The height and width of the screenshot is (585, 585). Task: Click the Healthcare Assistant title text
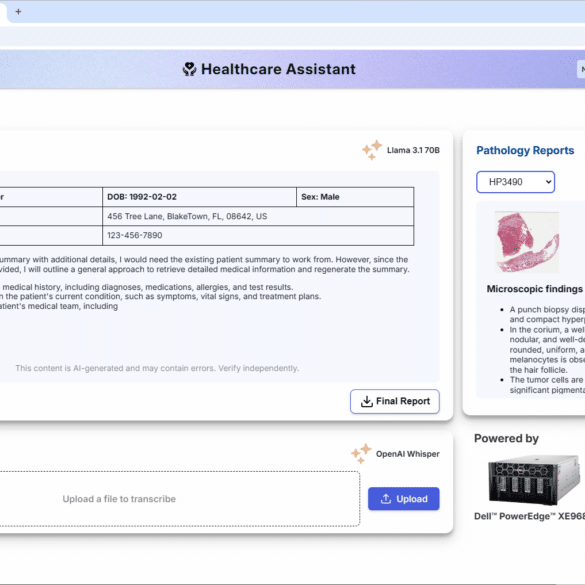point(278,69)
